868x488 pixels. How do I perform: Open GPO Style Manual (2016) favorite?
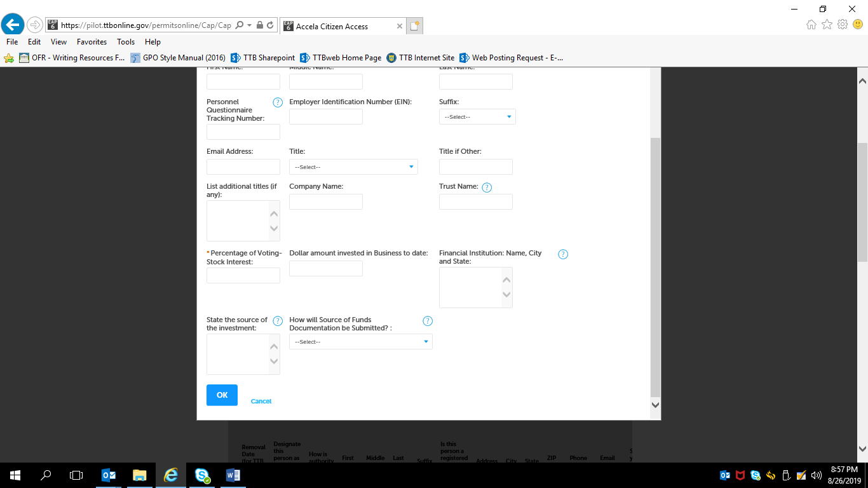point(178,58)
